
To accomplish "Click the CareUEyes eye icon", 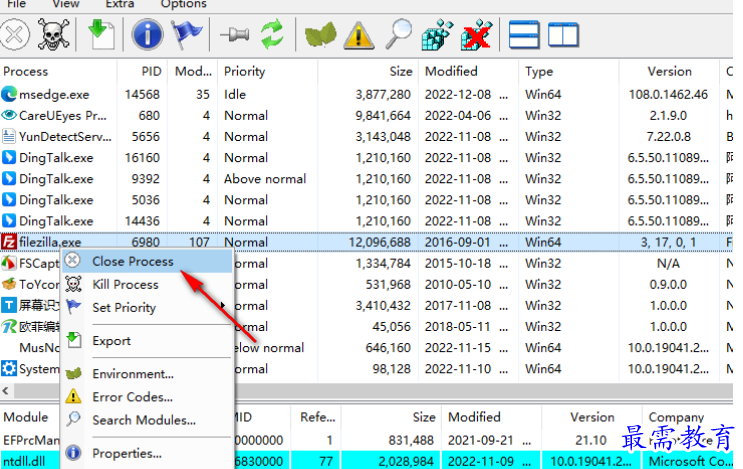I will [9, 115].
